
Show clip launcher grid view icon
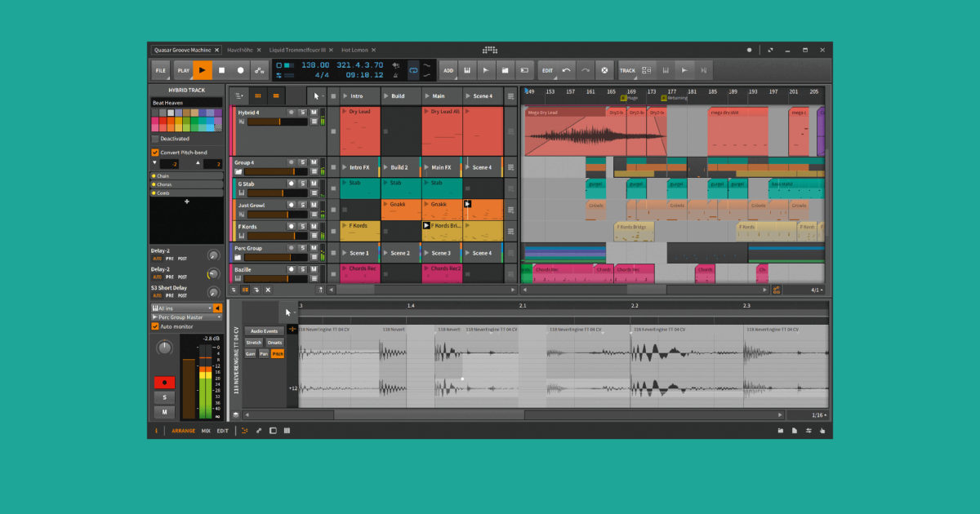(258, 95)
